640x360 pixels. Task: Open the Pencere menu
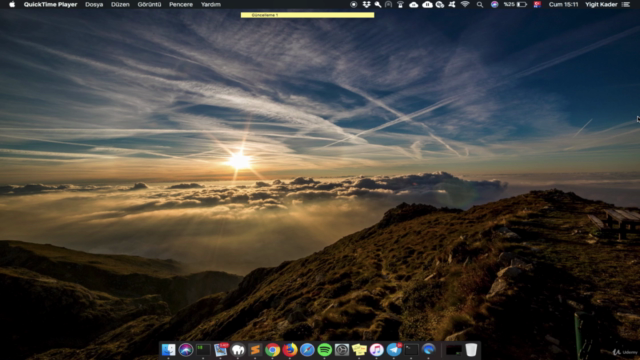pyautogui.click(x=181, y=4)
